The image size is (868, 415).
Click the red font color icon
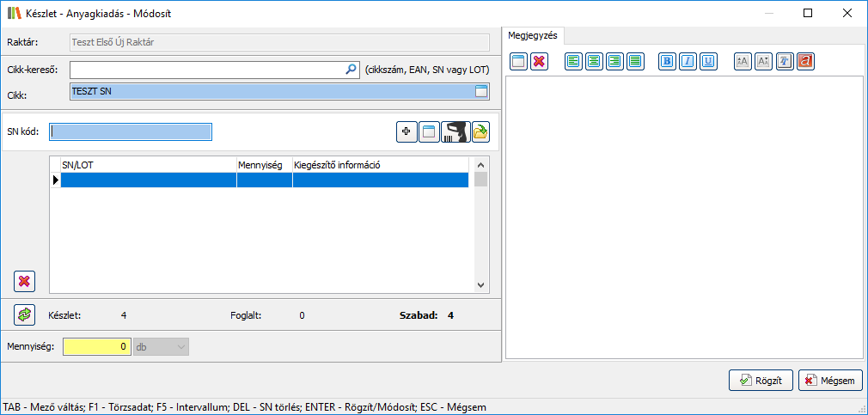point(805,61)
